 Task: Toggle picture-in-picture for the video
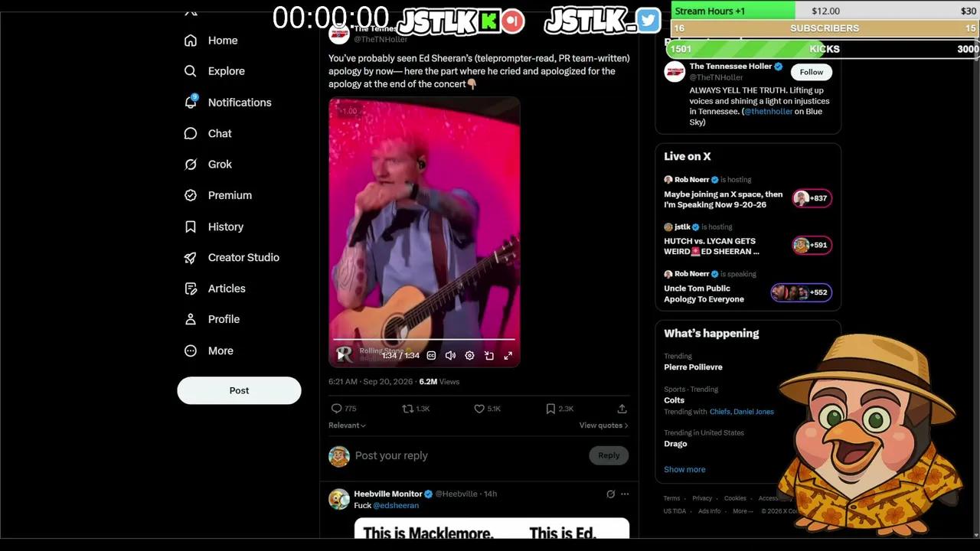point(488,355)
